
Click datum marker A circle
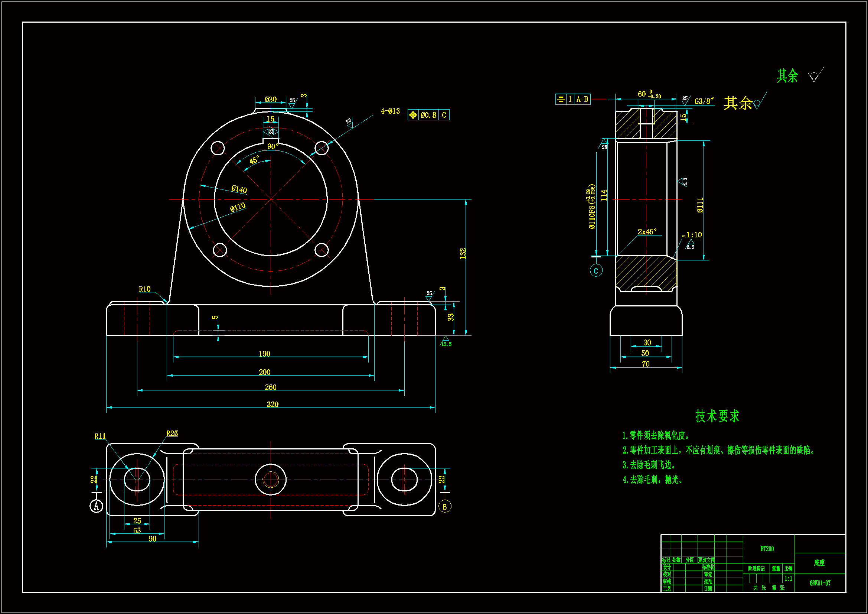coord(96,506)
